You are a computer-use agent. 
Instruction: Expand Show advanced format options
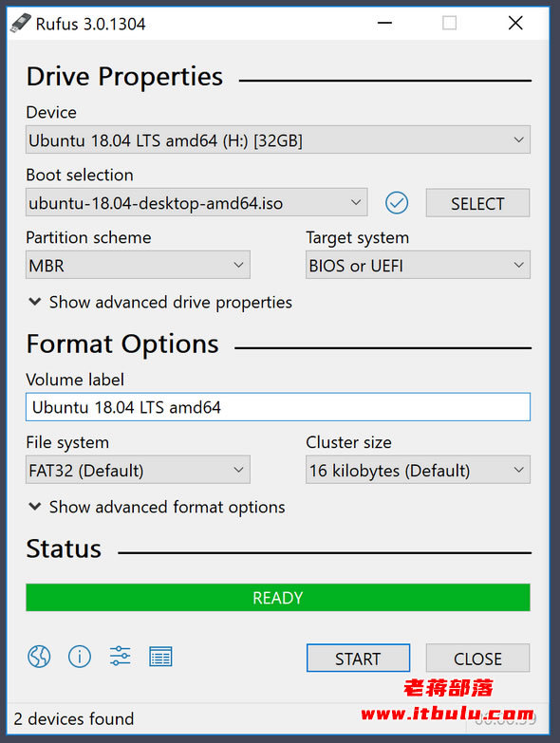coord(157,507)
